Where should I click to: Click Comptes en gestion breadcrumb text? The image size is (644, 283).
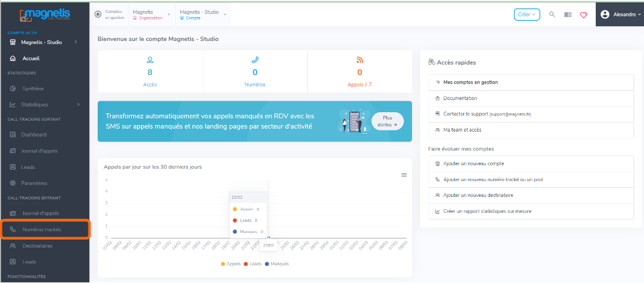point(115,15)
